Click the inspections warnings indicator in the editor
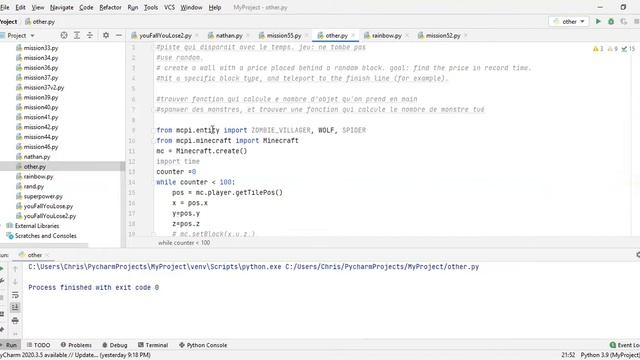The image size is (640, 360). point(614,49)
